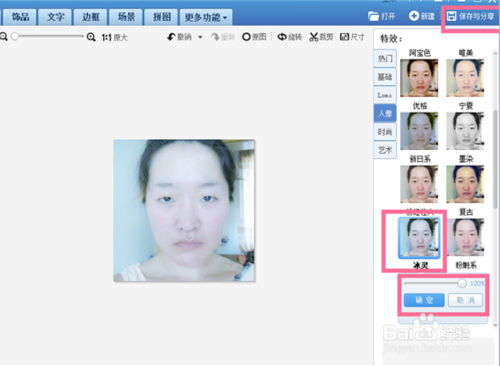Click the zoom-out magnifier icon
This screenshot has height=366, width=500.
(3, 37)
